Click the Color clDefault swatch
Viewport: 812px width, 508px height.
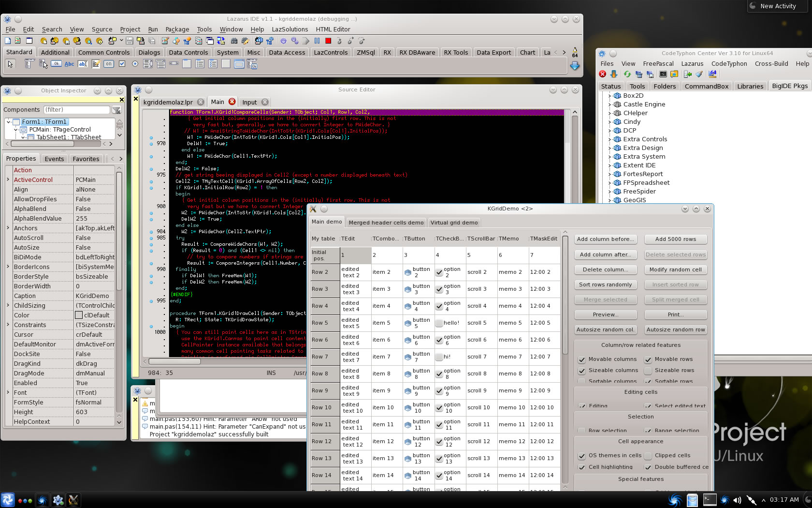click(x=79, y=315)
